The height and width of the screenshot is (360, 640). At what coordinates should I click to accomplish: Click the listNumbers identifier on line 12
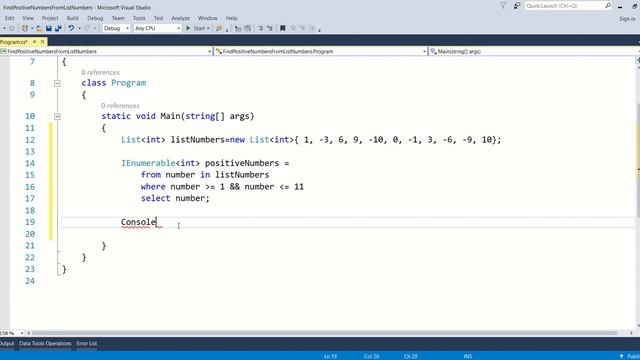pos(198,140)
